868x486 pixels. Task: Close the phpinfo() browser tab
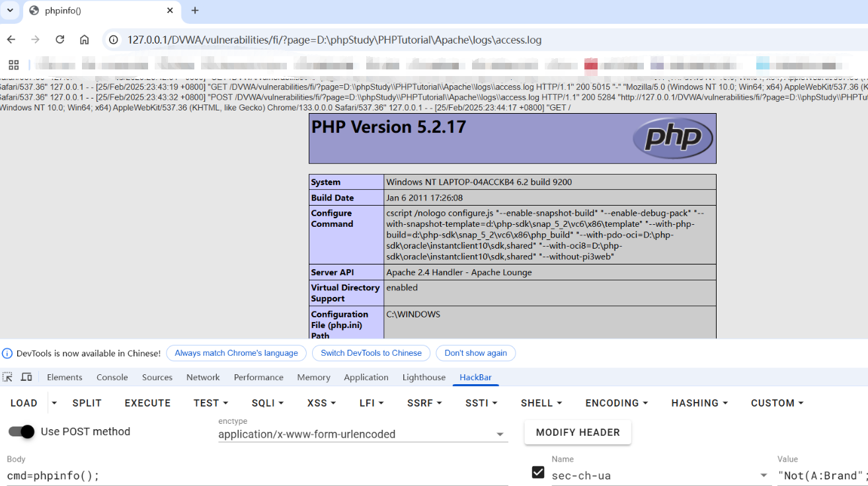coord(170,11)
